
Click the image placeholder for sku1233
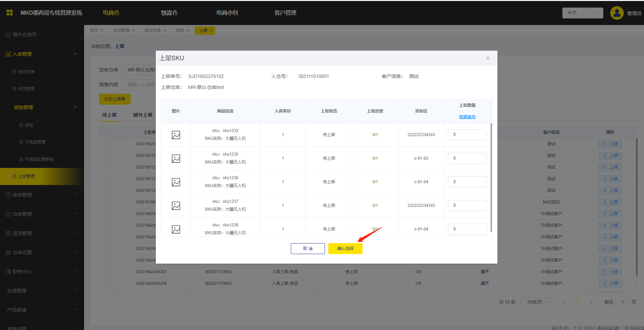(176, 135)
